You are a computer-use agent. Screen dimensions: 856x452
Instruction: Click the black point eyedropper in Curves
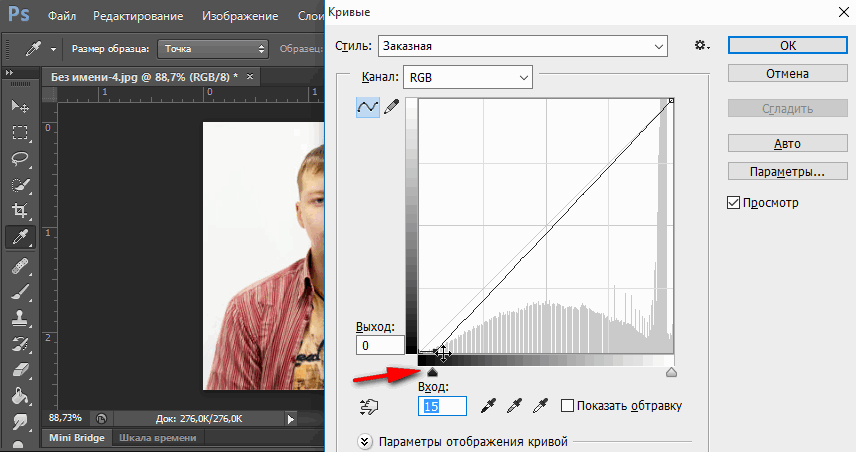coord(489,406)
